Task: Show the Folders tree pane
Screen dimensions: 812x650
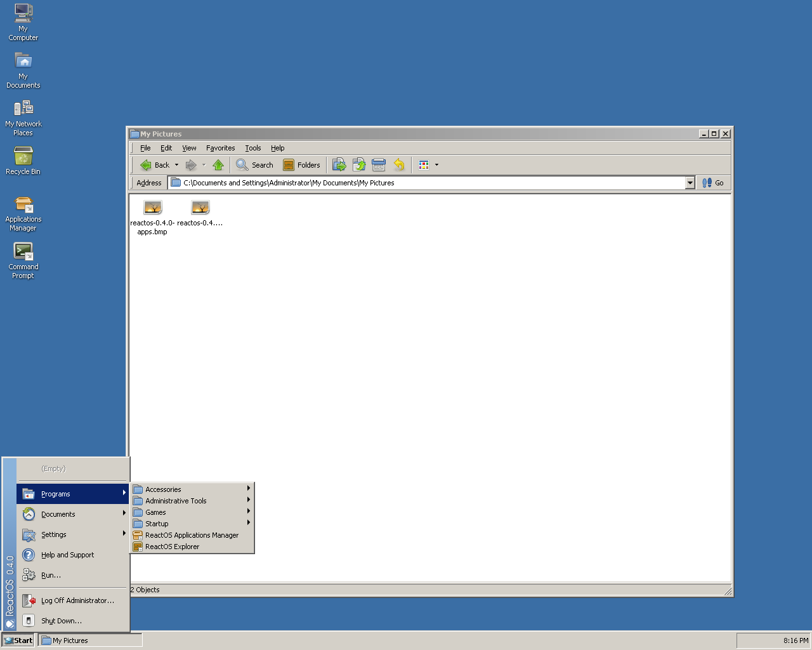Action: [301, 165]
